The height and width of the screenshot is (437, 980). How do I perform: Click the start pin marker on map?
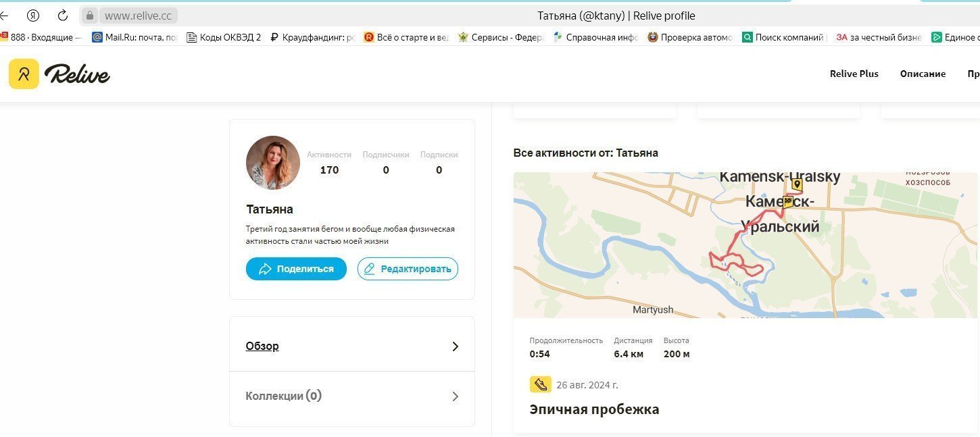point(797,184)
